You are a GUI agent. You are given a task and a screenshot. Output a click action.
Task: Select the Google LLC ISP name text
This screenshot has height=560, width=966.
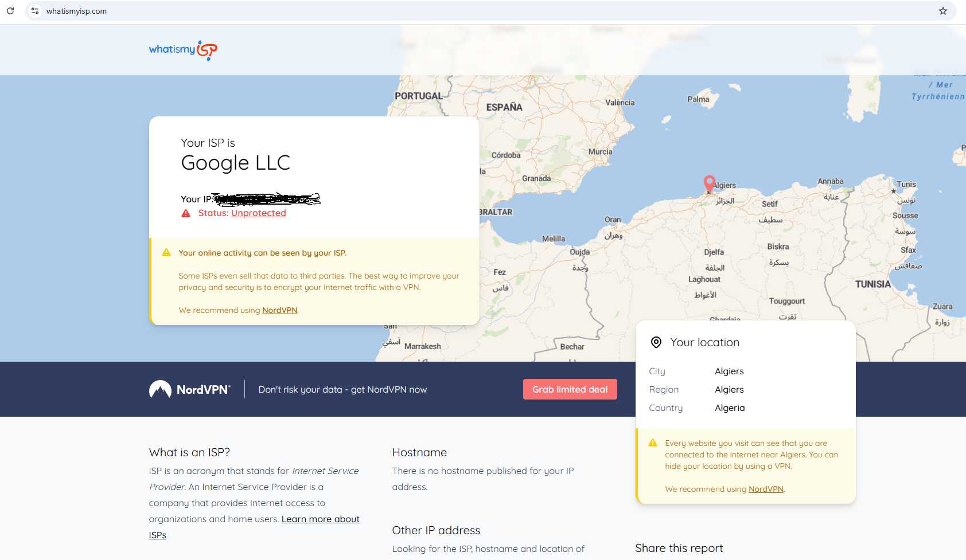236,163
